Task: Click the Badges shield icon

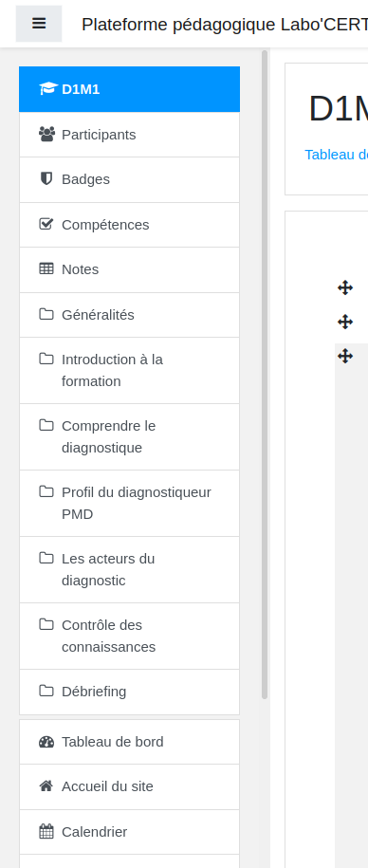Action: (46, 178)
